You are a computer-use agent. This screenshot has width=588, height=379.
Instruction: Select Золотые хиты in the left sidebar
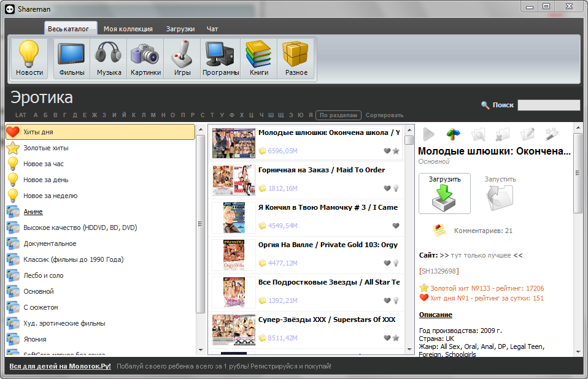click(46, 148)
